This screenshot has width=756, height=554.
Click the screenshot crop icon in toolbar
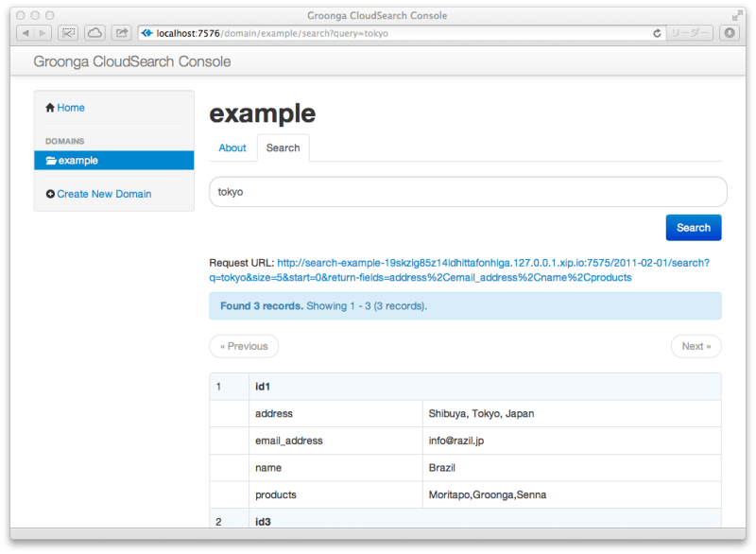pos(67,32)
